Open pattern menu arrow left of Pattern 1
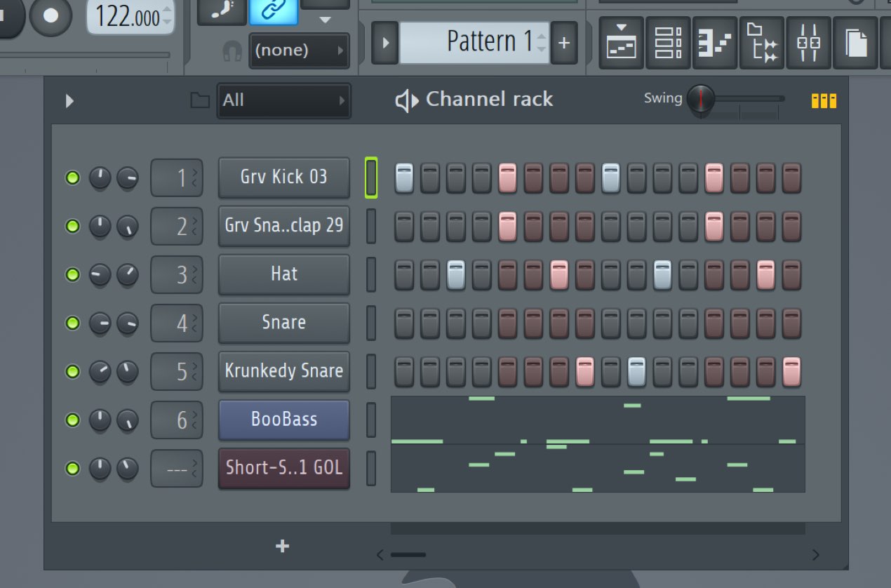 [384, 43]
